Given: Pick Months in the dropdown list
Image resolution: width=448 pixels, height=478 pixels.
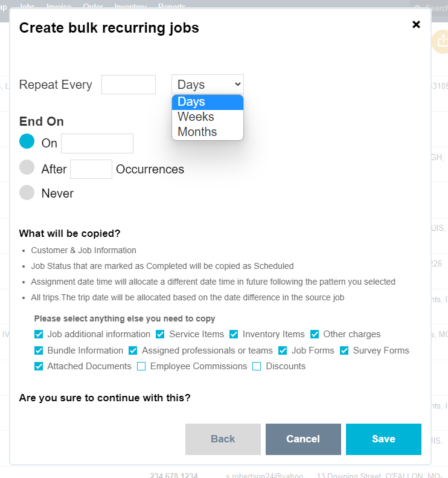Looking at the screenshot, I should click(197, 132).
